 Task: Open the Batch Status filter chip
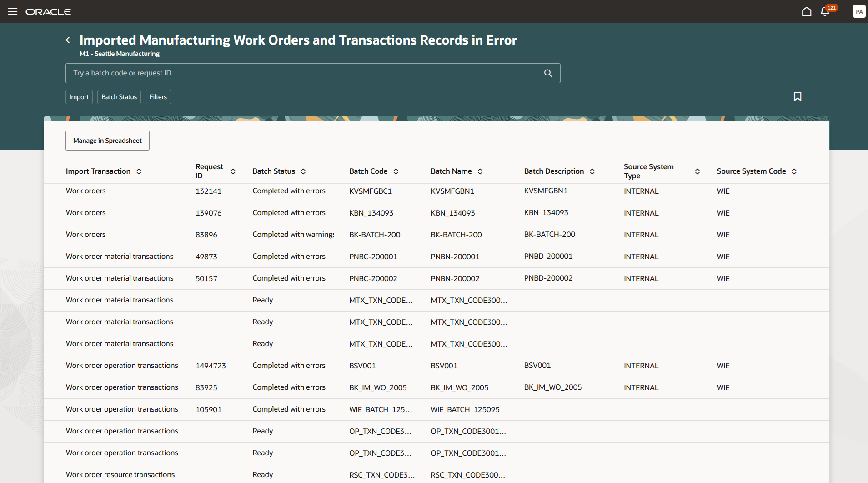click(x=119, y=96)
